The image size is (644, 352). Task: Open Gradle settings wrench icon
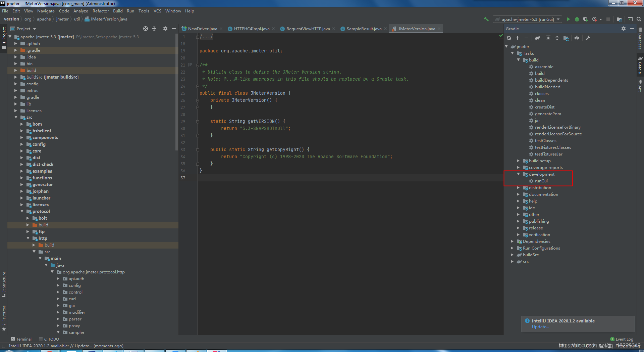coord(588,38)
